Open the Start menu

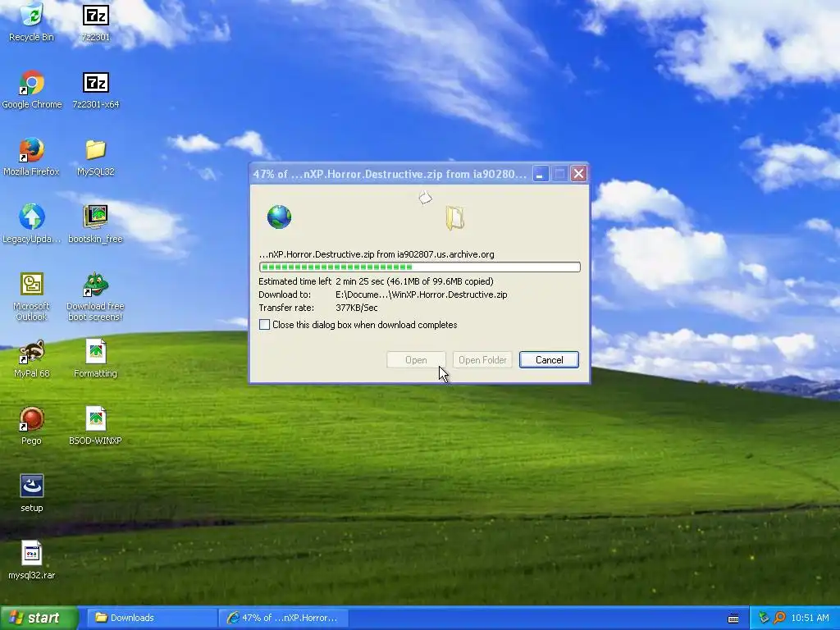pos(39,618)
